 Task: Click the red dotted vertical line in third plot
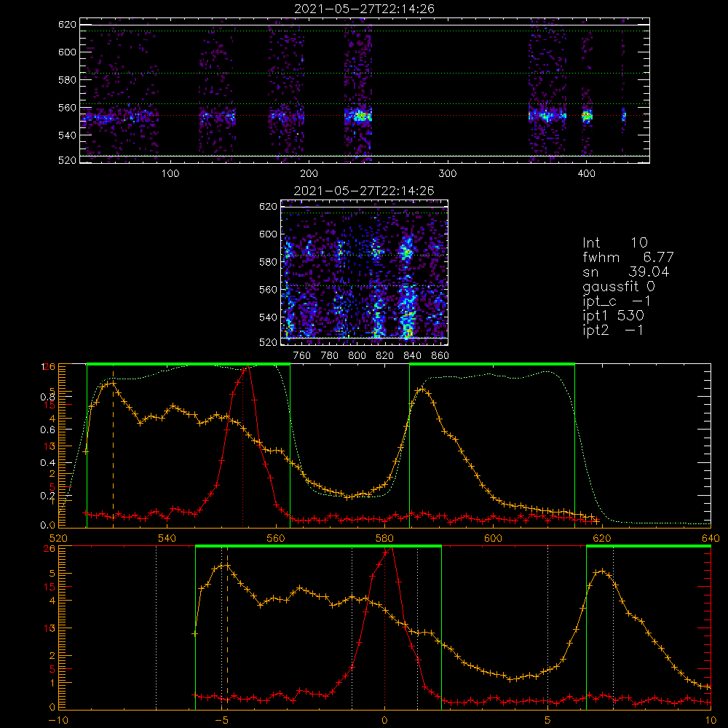click(243, 446)
